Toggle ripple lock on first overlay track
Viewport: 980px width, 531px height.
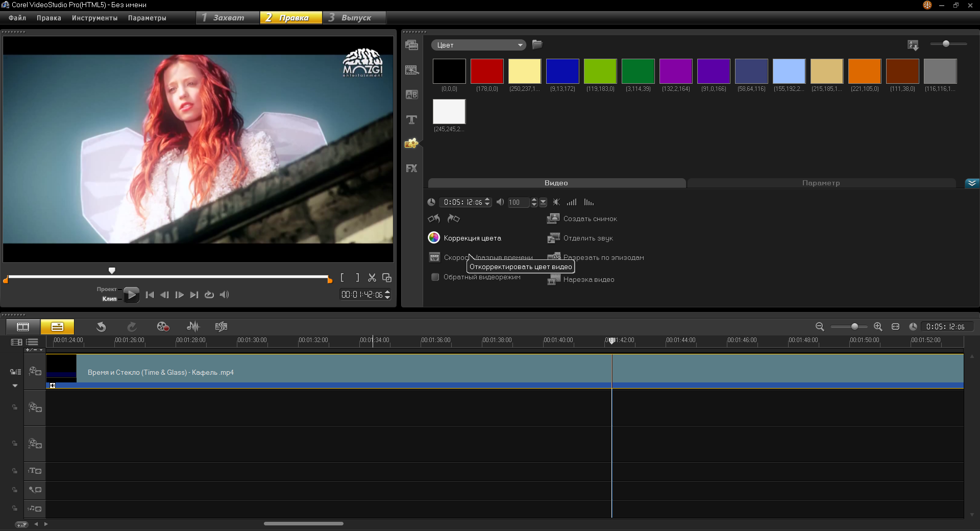tap(15, 407)
